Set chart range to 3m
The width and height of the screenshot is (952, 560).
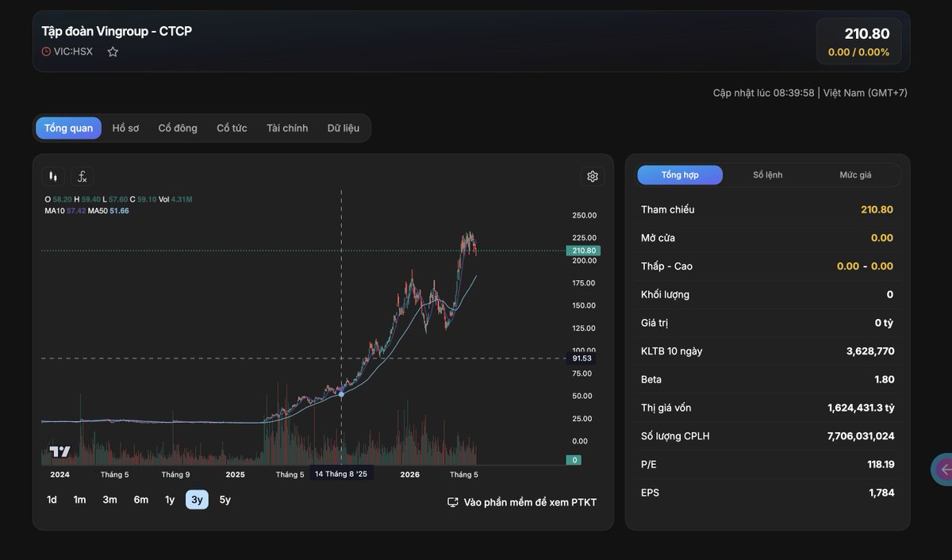point(109,500)
